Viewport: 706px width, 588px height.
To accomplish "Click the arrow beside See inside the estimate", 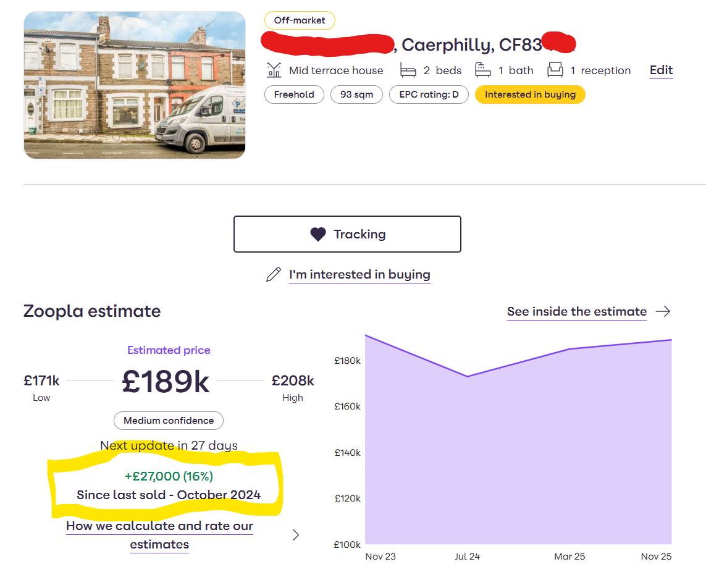I will click(663, 312).
